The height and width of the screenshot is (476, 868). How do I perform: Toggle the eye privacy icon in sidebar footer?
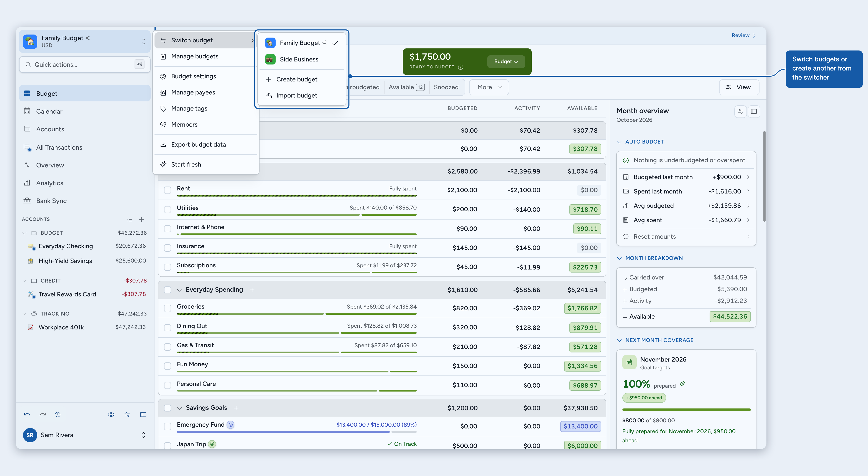[x=111, y=415]
